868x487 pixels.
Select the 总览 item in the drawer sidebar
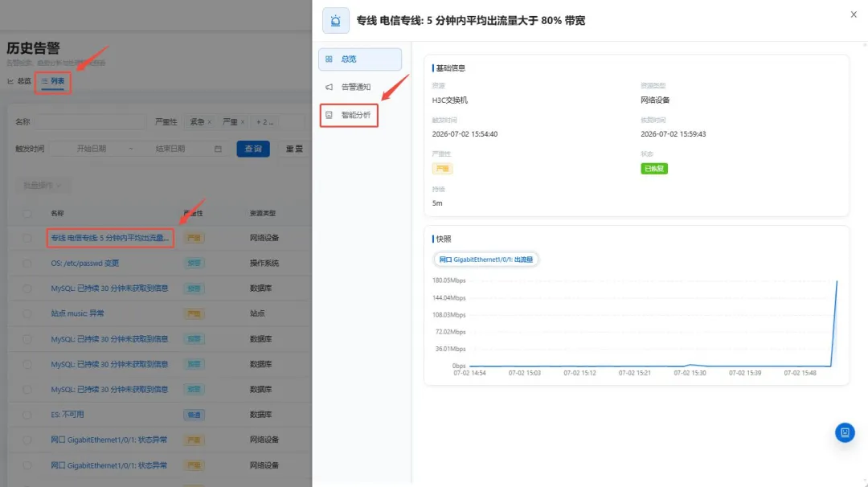(x=360, y=59)
